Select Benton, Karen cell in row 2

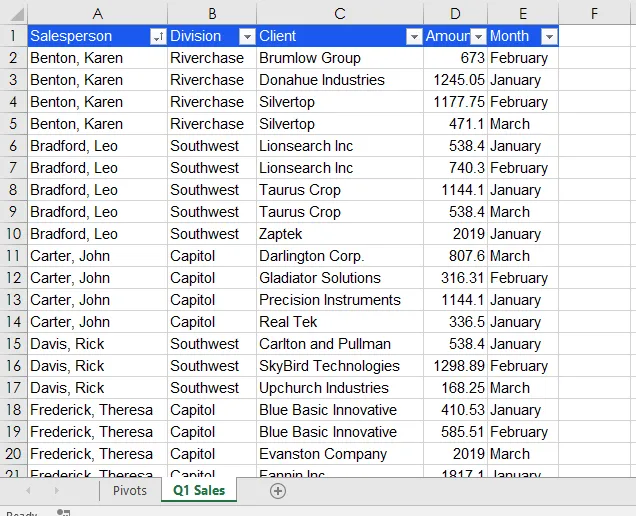pyautogui.click(x=97, y=58)
